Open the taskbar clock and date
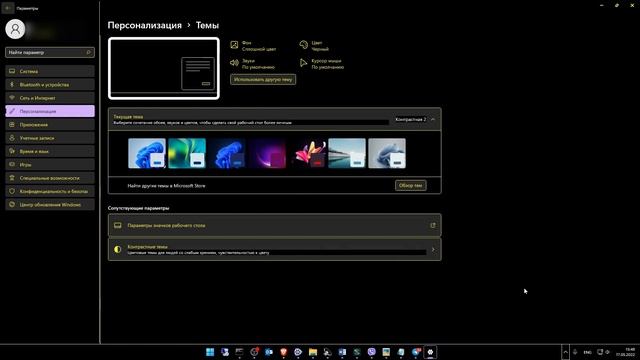 pyautogui.click(x=626, y=352)
